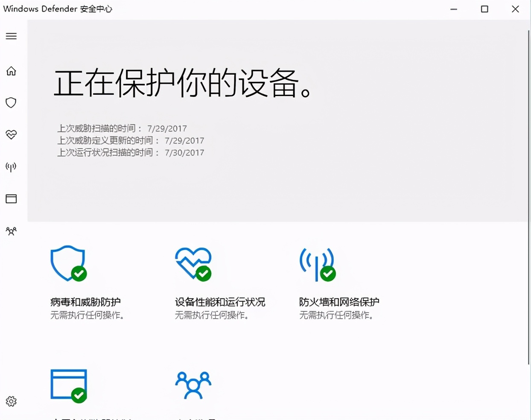531x420 pixels.
Task: Expand the navigation pane with hamburger button
Action: click(11, 36)
